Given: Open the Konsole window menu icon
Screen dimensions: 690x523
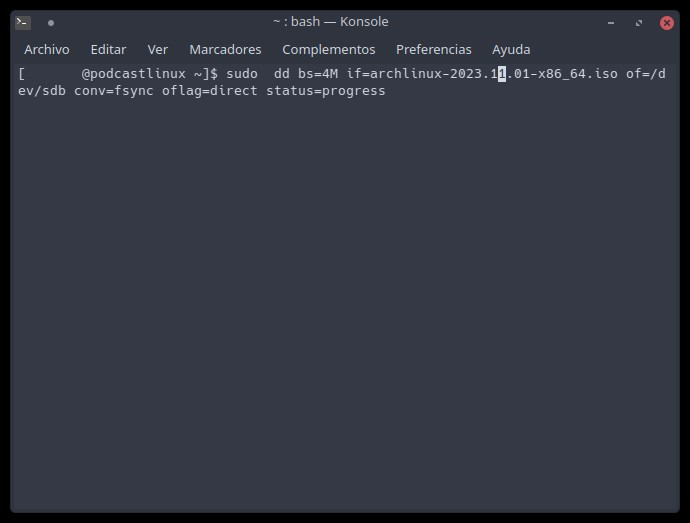Looking at the screenshot, I should pyautogui.click(x=23, y=22).
